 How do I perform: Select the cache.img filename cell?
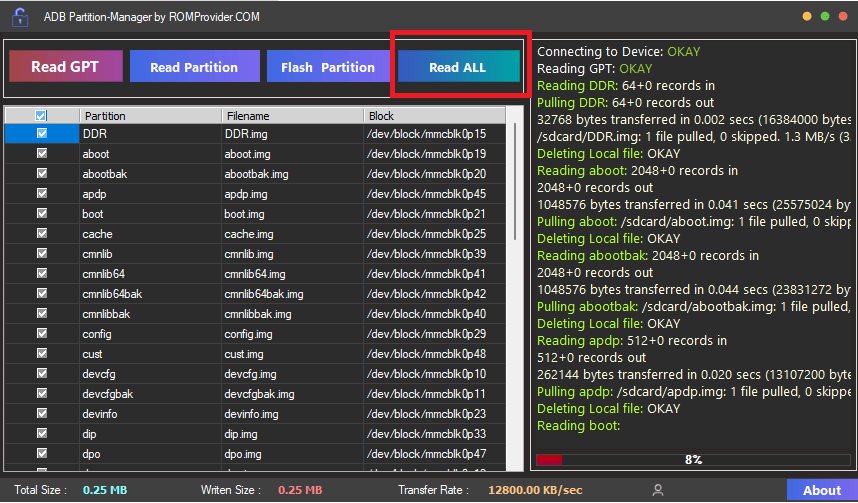[x=292, y=234]
